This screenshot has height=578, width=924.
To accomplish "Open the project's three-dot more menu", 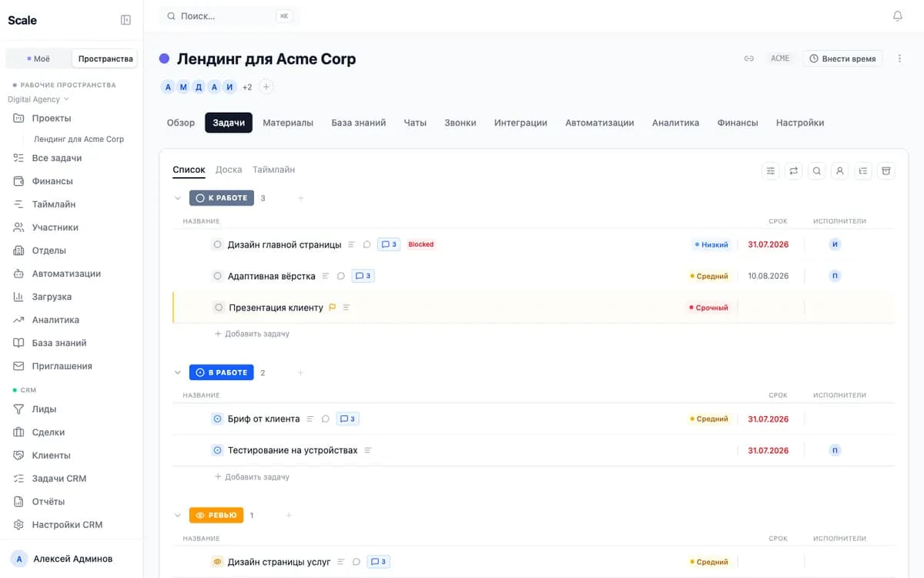I will [899, 59].
